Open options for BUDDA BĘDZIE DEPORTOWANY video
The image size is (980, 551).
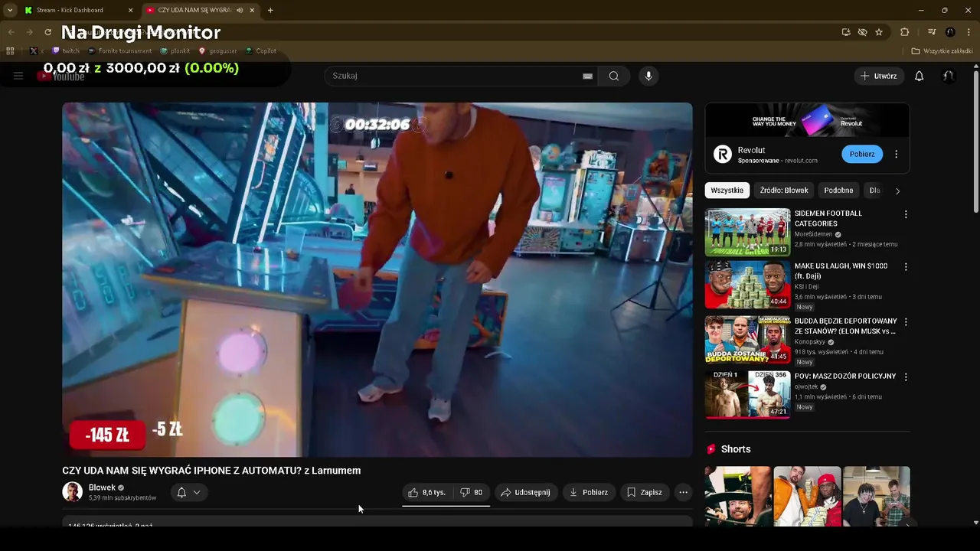coord(906,322)
